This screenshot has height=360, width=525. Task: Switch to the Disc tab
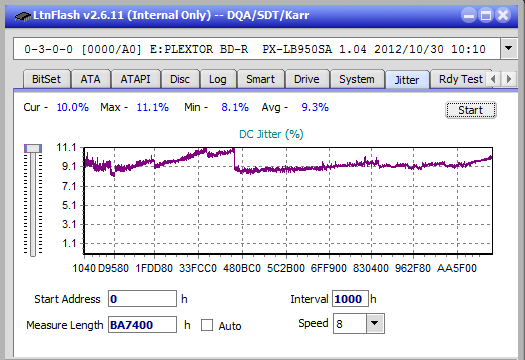click(180, 79)
